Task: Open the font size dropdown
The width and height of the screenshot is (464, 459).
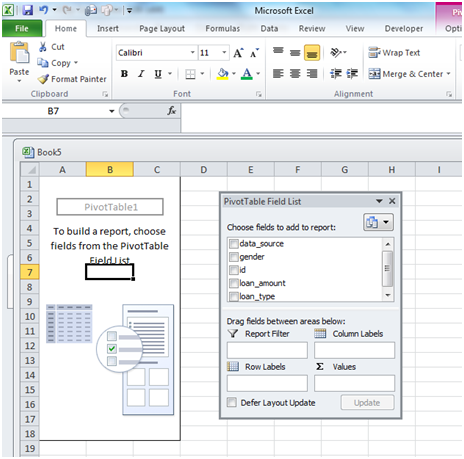Action: click(x=224, y=52)
